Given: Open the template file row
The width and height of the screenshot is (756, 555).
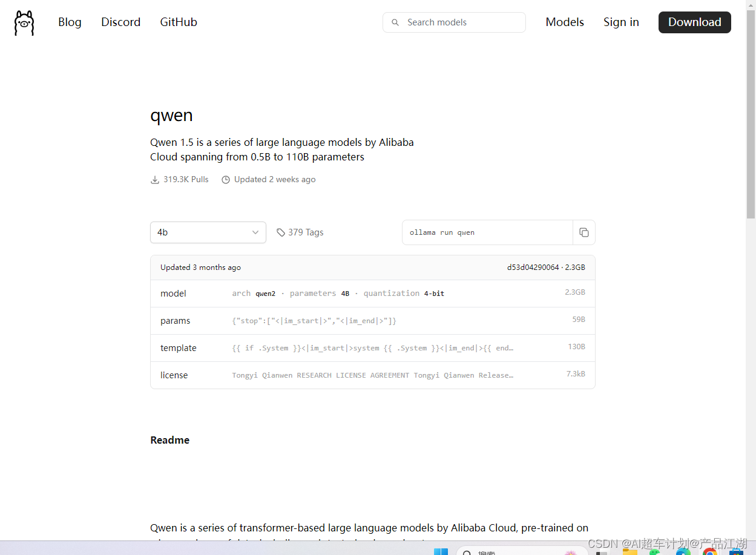Looking at the screenshot, I should click(373, 348).
